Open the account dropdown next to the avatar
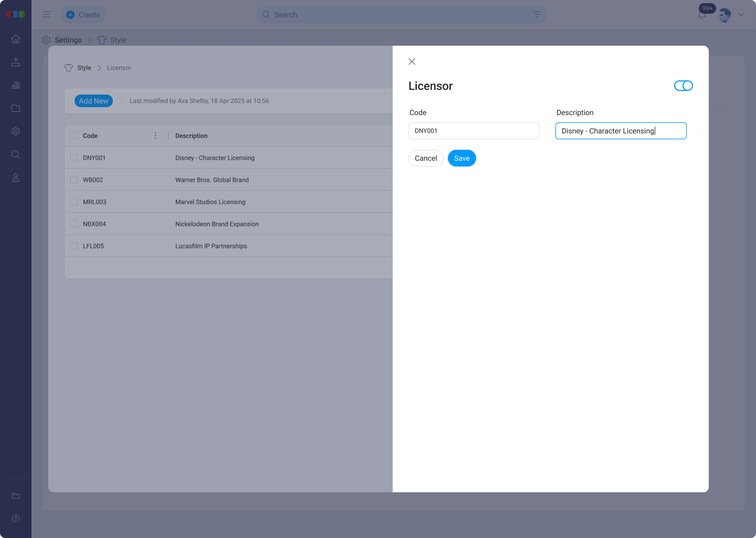The image size is (756, 538). pyautogui.click(x=741, y=15)
